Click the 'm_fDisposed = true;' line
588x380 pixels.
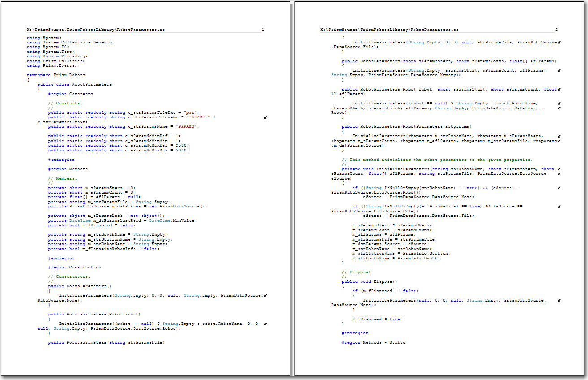coord(378,319)
